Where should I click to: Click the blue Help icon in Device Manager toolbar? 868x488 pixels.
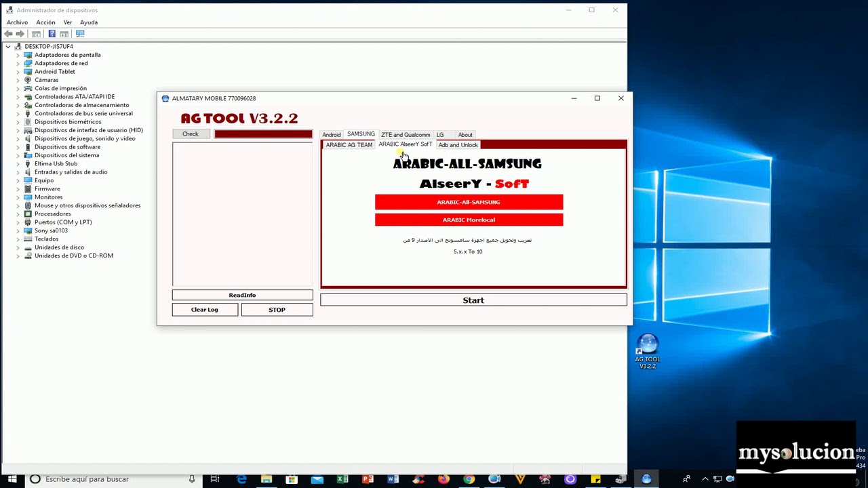click(52, 34)
